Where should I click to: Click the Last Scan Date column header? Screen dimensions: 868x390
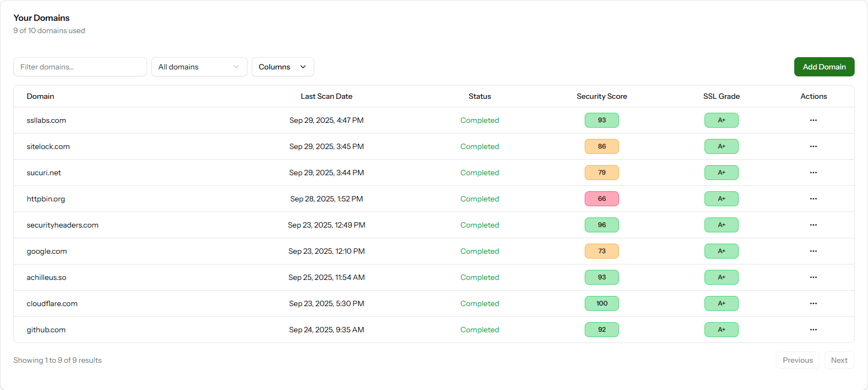click(326, 96)
